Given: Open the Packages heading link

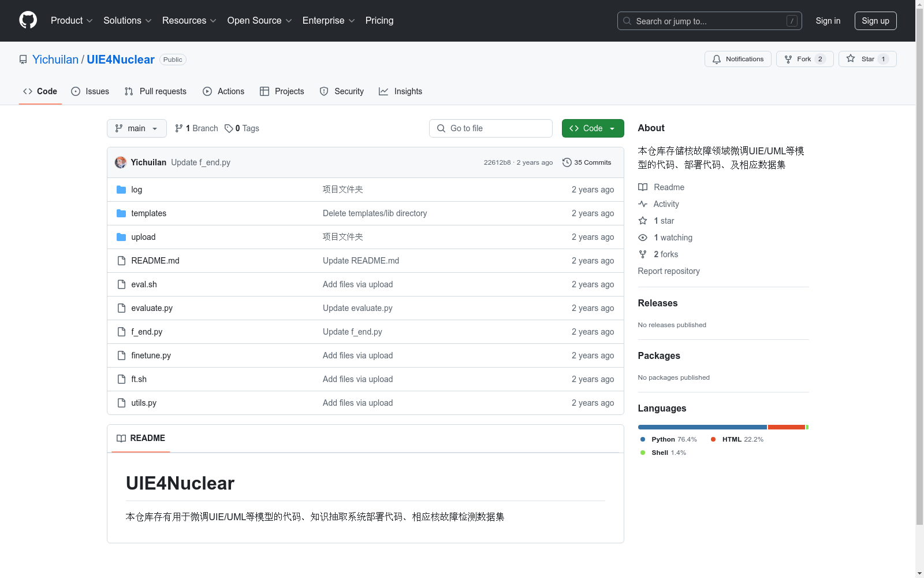Looking at the screenshot, I should tap(659, 355).
